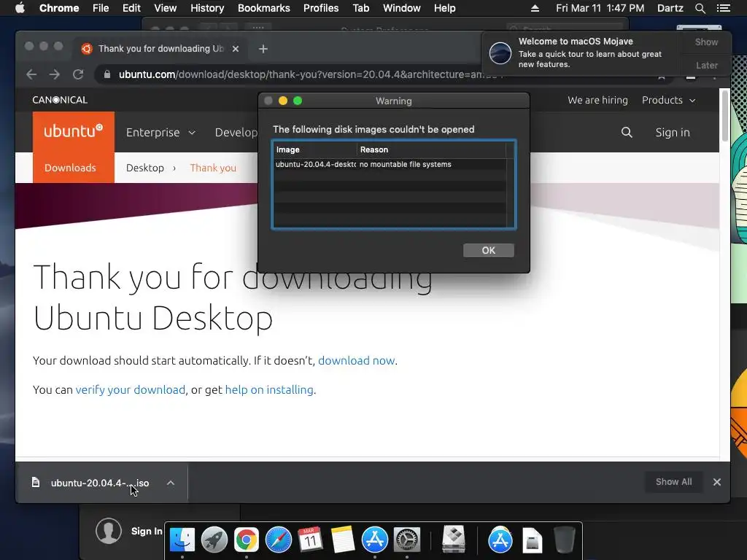The height and width of the screenshot is (560, 747).
Task: Open the ubuntu iso download options chevron
Action: [x=171, y=483]
